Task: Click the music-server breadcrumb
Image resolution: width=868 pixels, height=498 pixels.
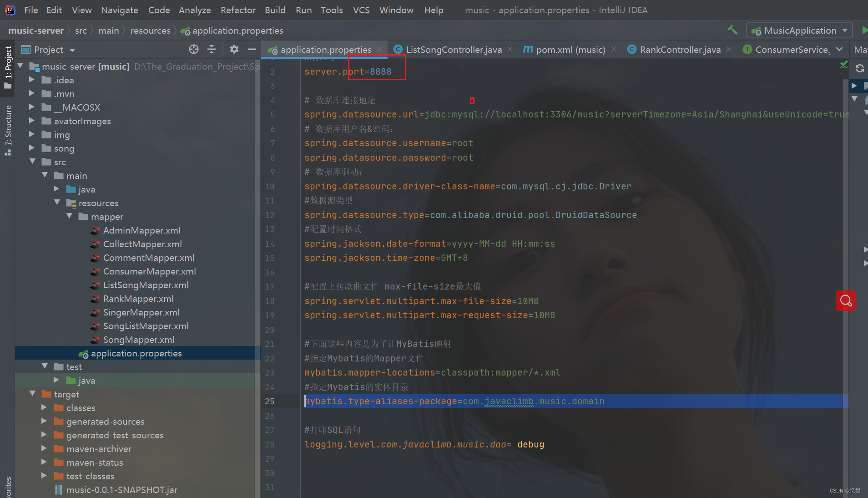Action: 35,30
